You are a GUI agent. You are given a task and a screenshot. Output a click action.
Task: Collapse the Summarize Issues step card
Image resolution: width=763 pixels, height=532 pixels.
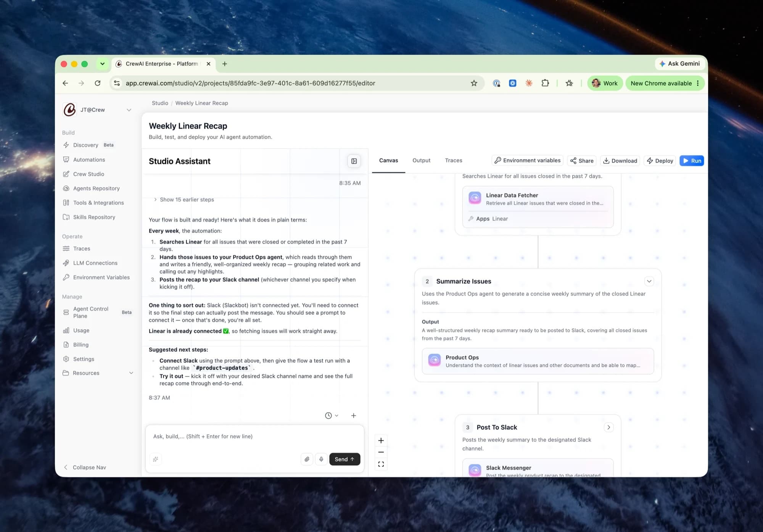pos(649,281)
